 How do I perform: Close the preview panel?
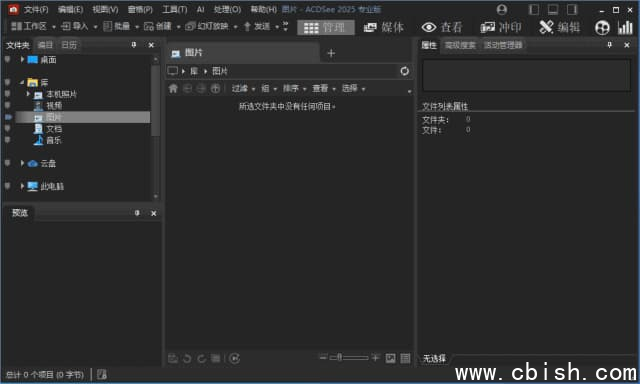[x=154, y=213]
